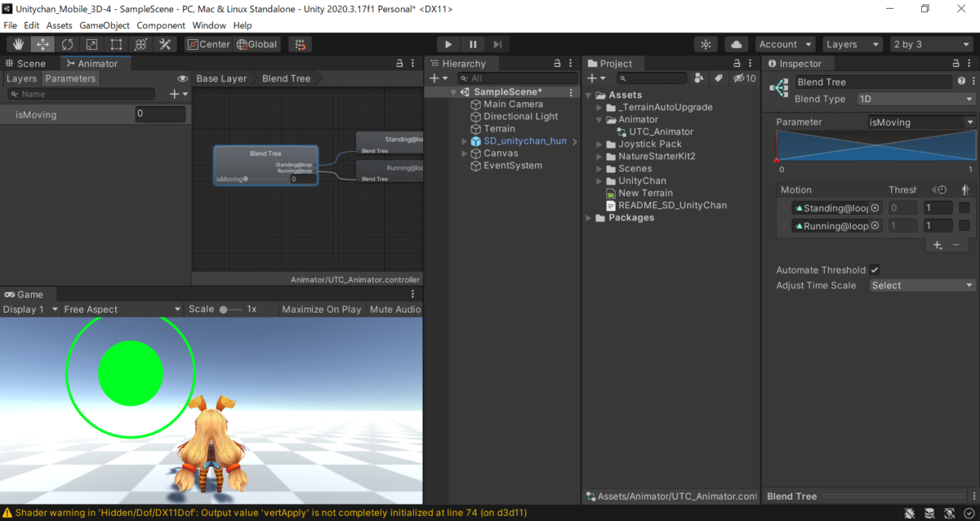
Task: Click the auto-generate lighting icon in status bar
Action: [x=949, y=513]
